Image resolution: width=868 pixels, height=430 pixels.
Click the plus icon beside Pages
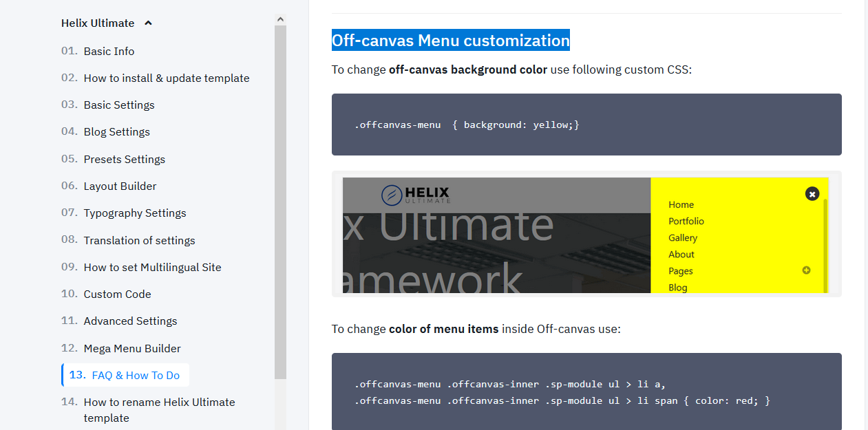[x=806, y=270]
